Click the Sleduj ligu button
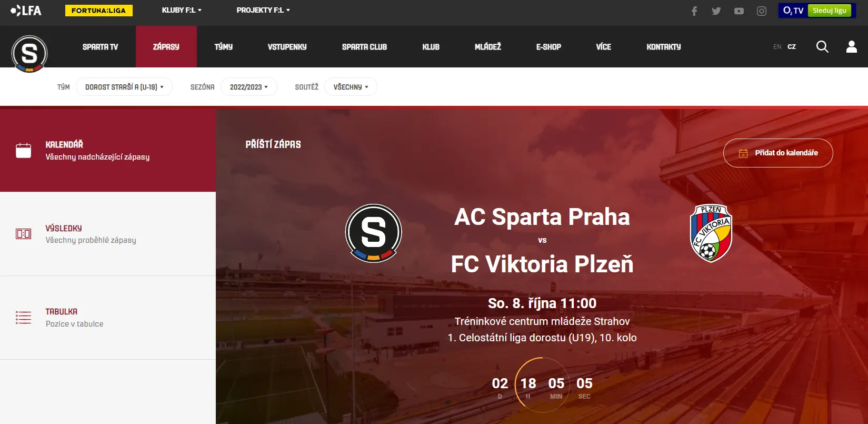 pos(830,11)
